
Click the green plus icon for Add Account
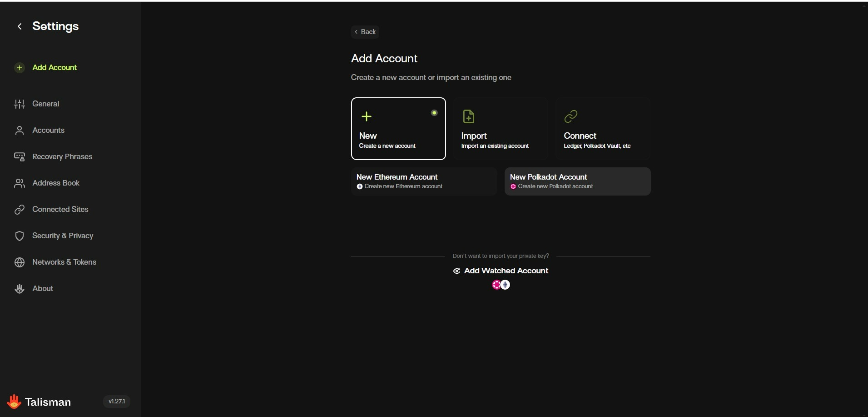[19, 68]
